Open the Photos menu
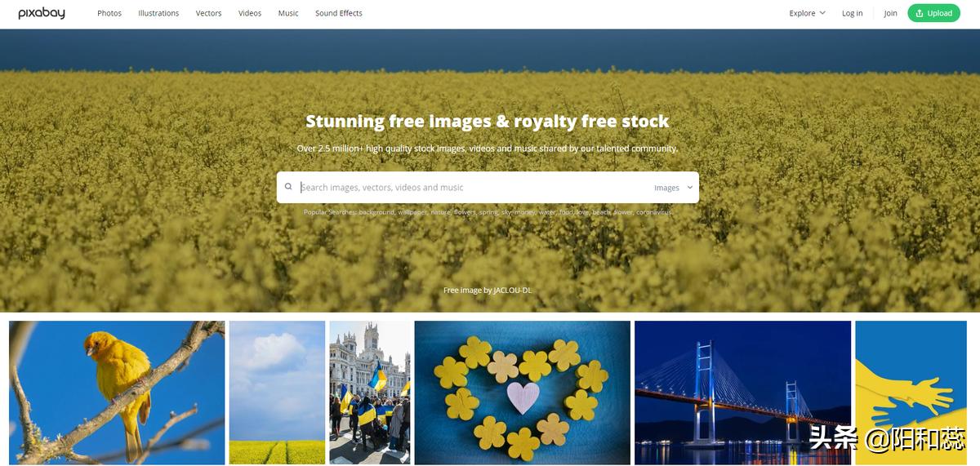This screenshot has width=980, height=466. [x=109, y=13]
